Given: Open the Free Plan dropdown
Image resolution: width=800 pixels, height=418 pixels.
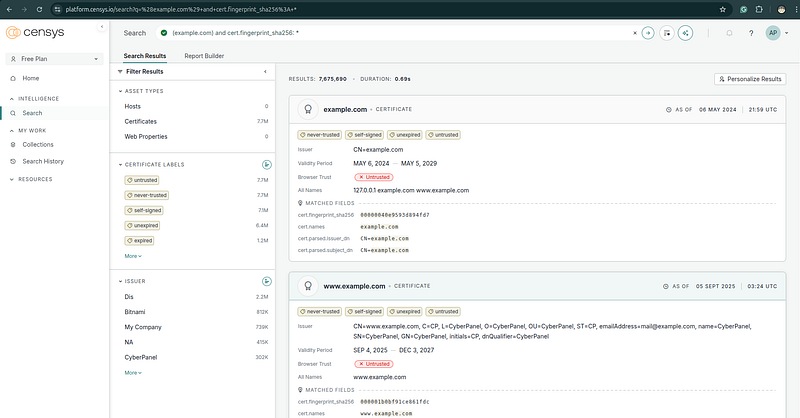Looking at the screenshot, I should tap(54, 59).
